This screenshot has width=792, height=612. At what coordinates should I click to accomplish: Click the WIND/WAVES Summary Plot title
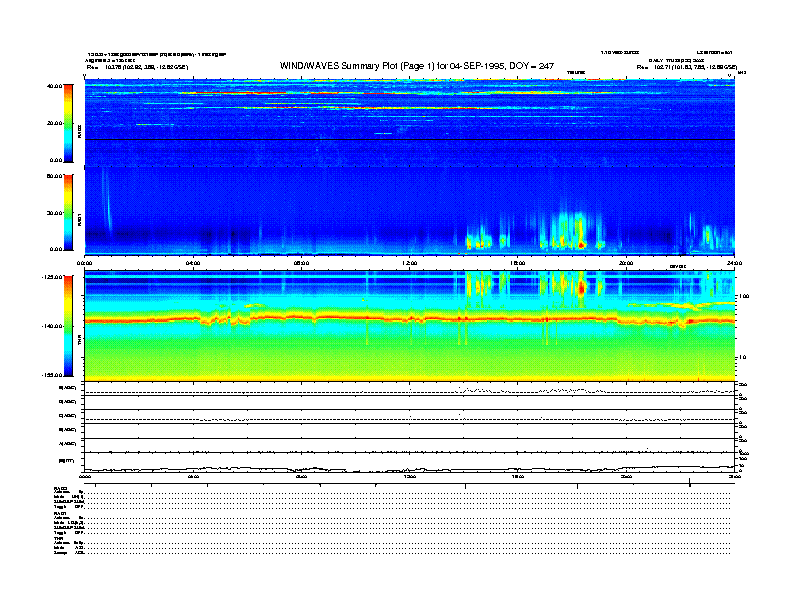click(x=417, y=66)
